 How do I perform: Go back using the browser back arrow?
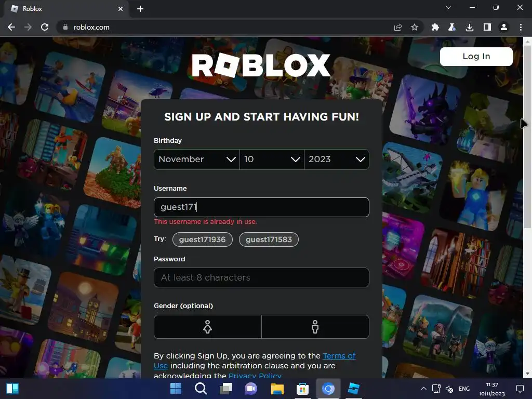(x=11, y=27)
